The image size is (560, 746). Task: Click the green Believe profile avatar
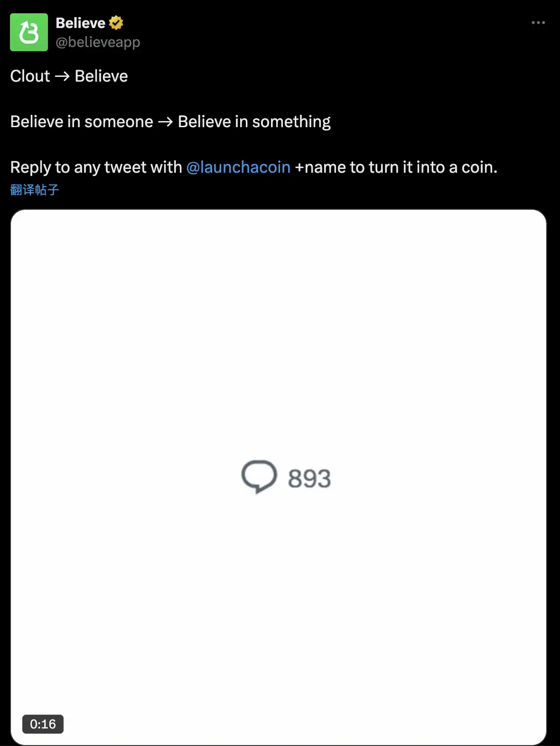point(29,32)
